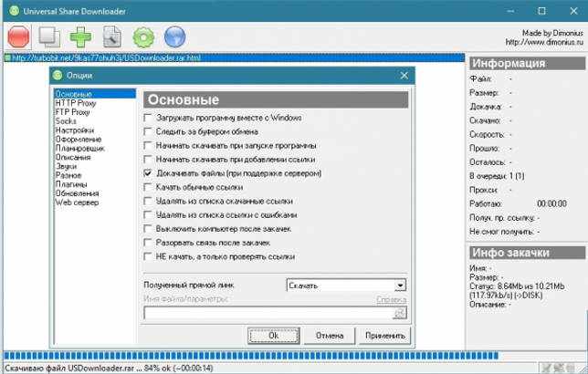Click the Информация panel header
The height and width of the screenshot is (374, 588).
point(527,63)
